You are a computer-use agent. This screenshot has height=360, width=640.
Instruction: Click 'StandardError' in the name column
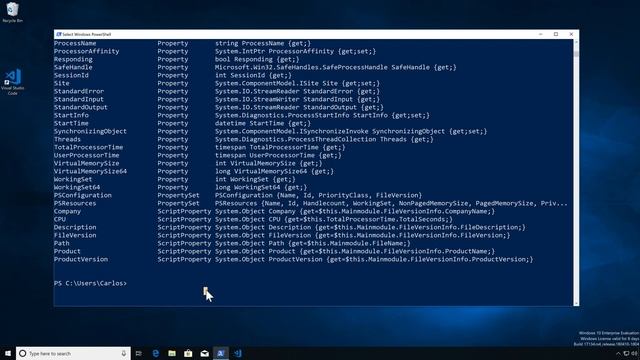click(x=79, y=91)
